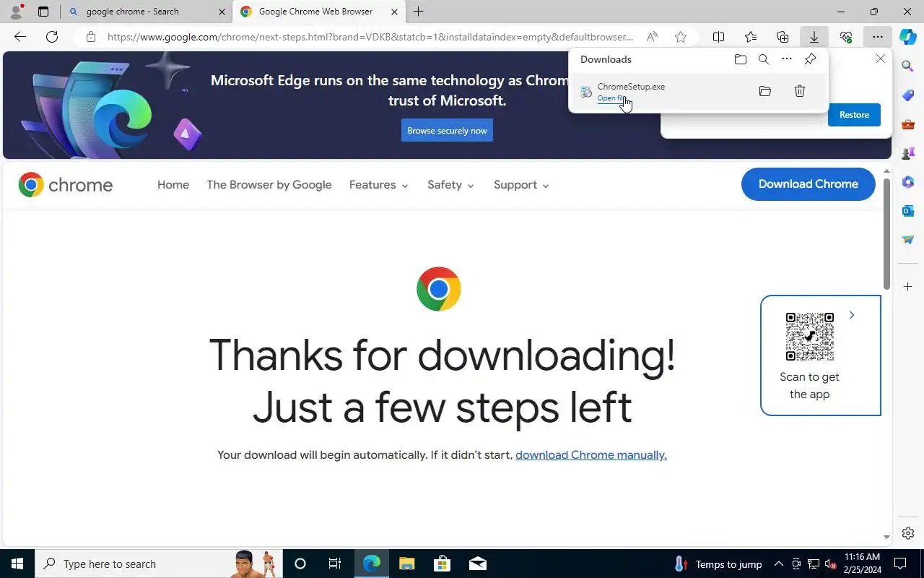Click the Download Chrome button

point(808,184)
